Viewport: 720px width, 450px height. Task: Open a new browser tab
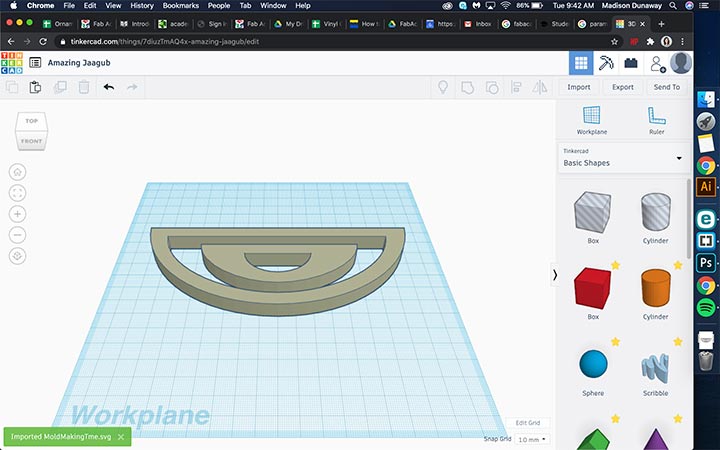pyautogui.click(x=661, y=24)
